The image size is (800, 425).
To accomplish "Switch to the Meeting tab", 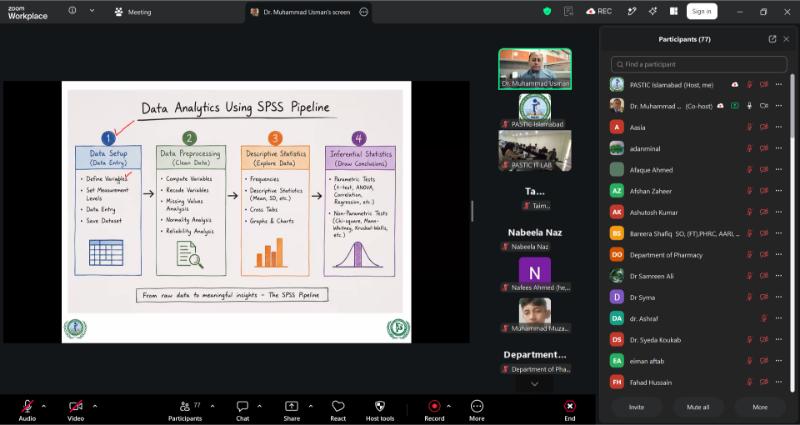I will click(133, 12).
